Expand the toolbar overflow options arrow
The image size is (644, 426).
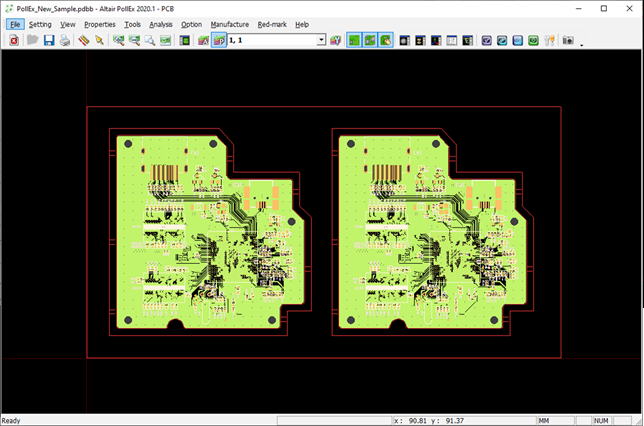[582, 45]
